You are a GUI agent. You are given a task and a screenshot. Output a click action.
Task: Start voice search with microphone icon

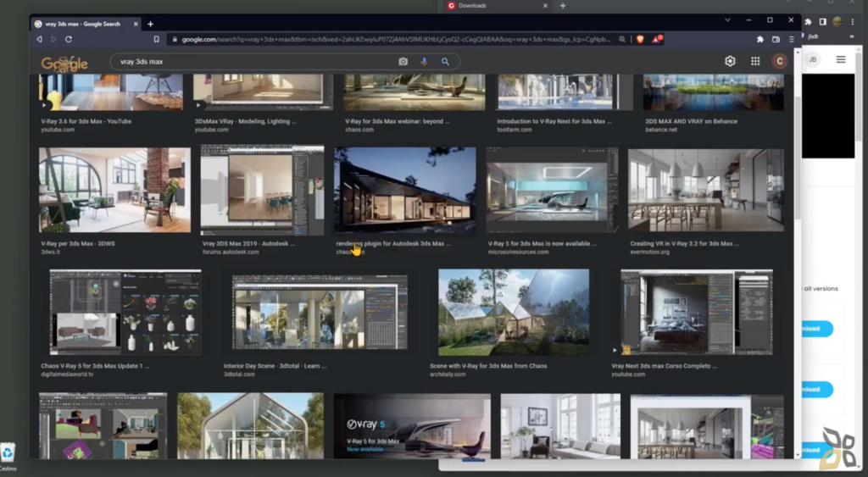click(424, 61)
